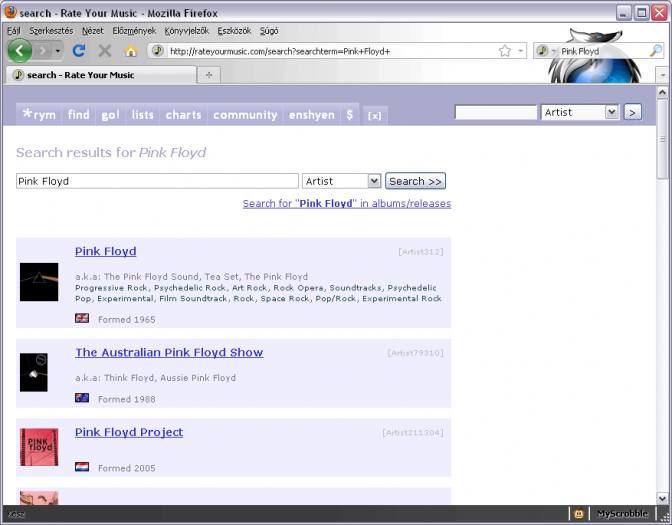Image resolution: width=672 pixels, height=525 pixels.
Task: Open the community navigation item
Action: click(x=245, y=115)
